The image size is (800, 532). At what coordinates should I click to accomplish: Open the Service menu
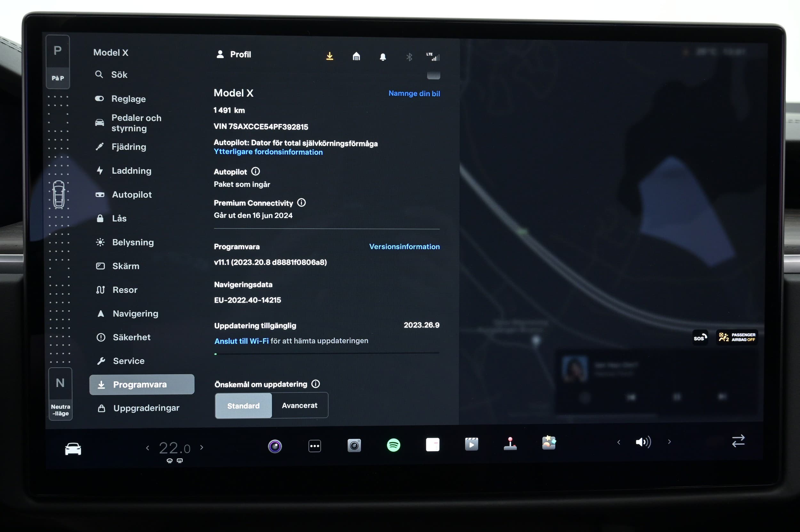coord(121,361)
